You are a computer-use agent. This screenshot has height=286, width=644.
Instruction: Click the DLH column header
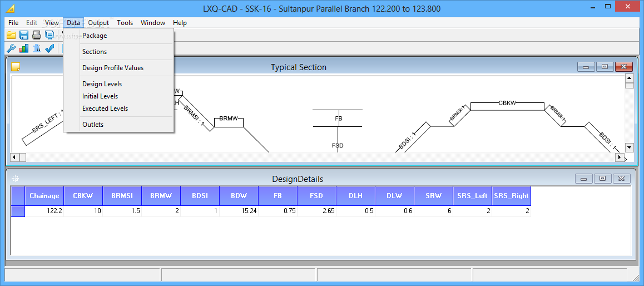click(356, 196)
